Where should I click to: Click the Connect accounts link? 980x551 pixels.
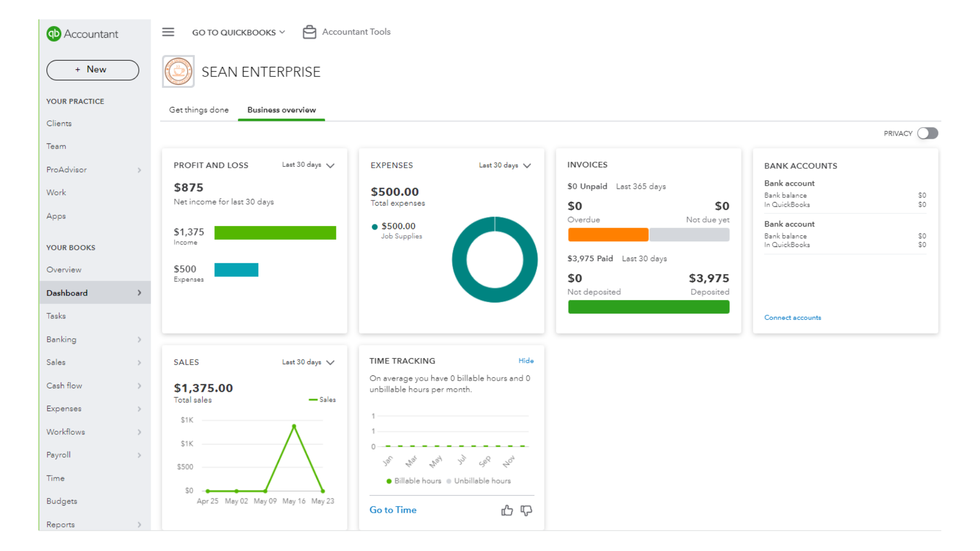point(792,317)
